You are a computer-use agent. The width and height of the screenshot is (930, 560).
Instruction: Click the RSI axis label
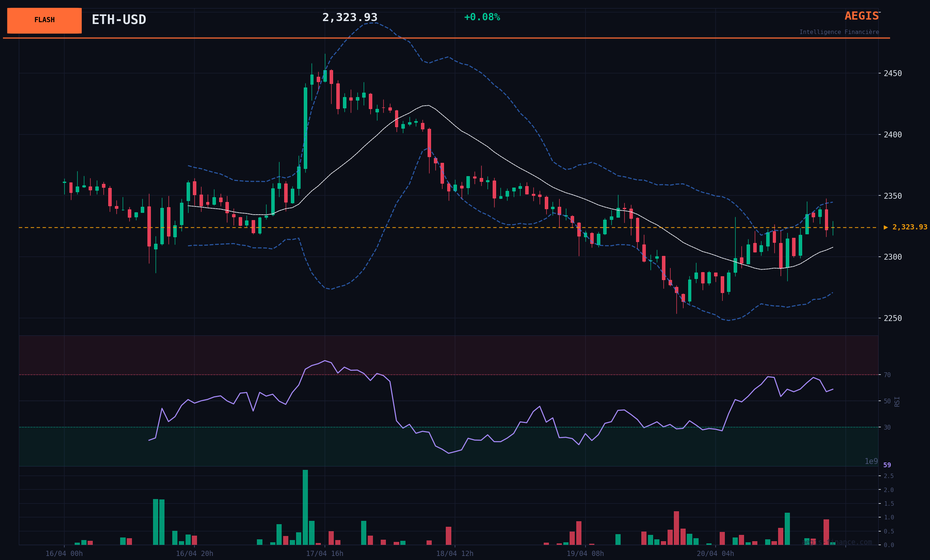click(897, 401)
